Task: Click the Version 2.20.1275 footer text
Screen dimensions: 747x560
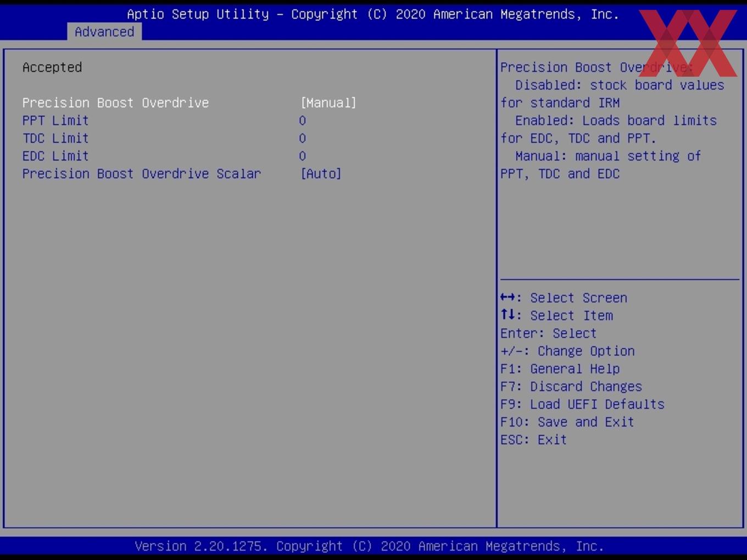Action: click(x=369, y=546)
